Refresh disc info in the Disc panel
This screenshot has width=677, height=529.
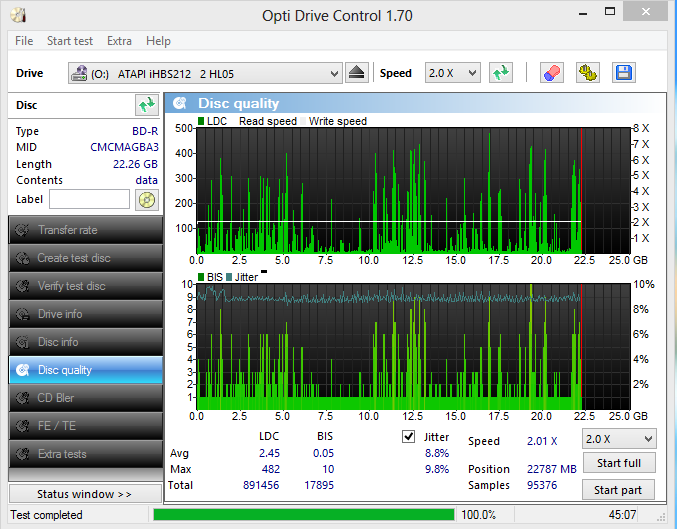[146, 105]
